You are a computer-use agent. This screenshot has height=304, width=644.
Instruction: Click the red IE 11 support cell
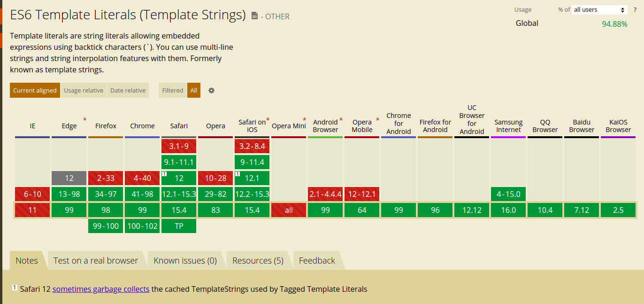32,210
